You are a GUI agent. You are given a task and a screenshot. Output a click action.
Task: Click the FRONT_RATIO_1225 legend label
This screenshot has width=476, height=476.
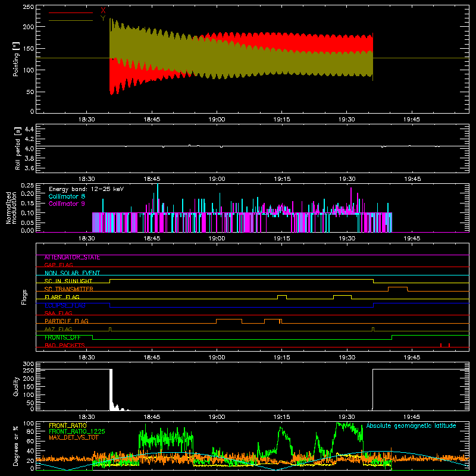(77, 431)
